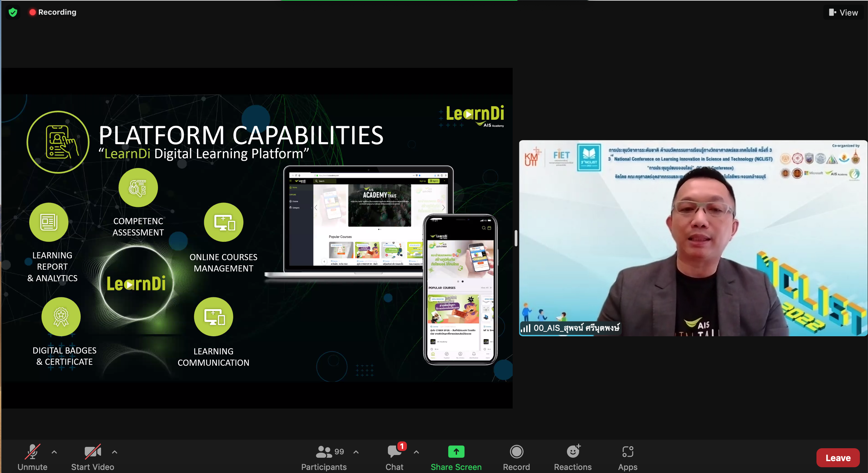The height and width of the screenshot is (473, 868).
Task: Click the green encryption shield icon
Action: (13, 13)
